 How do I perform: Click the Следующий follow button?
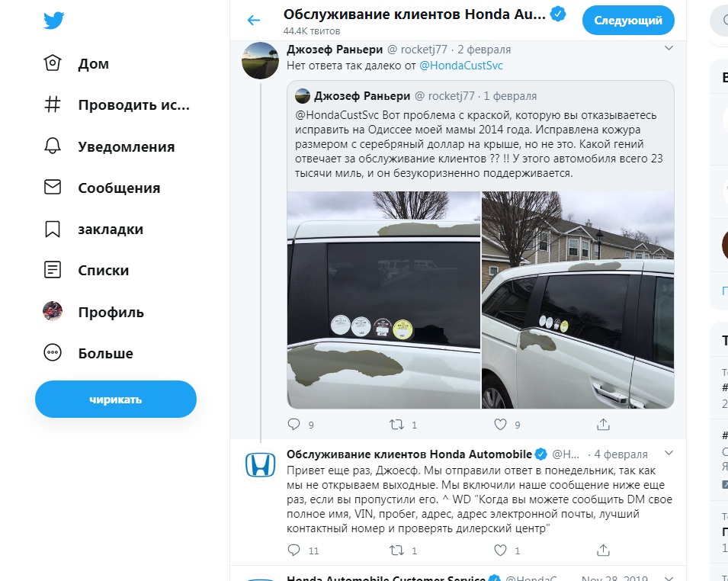click(x=628, y=21)
